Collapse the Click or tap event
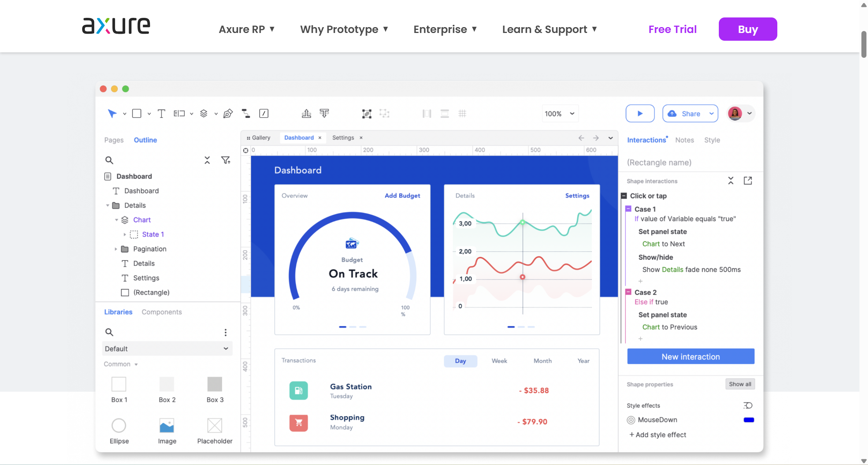 pyautogui.click(x=624, y=196)
